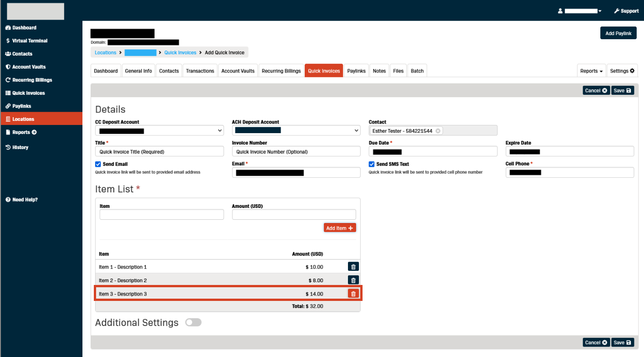Click the Add Paylink button

618,33
